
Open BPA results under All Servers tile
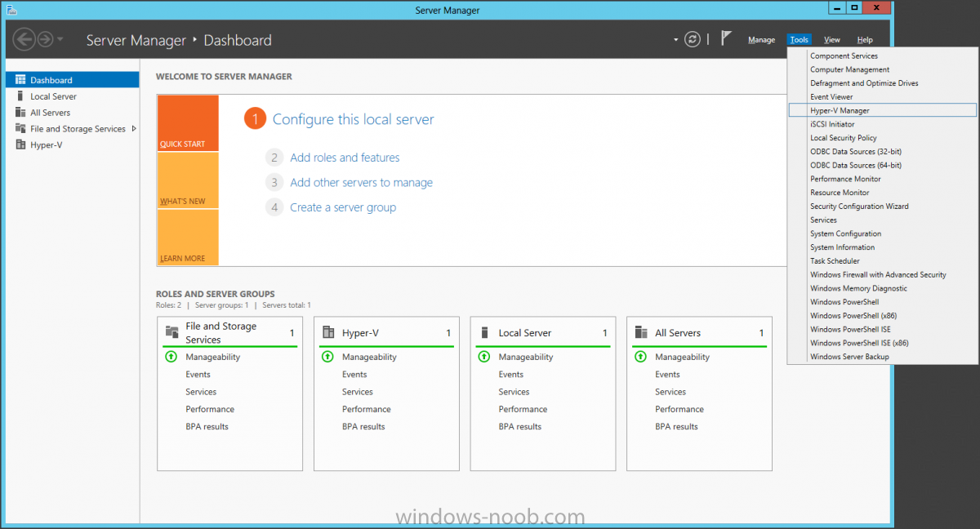676,426
